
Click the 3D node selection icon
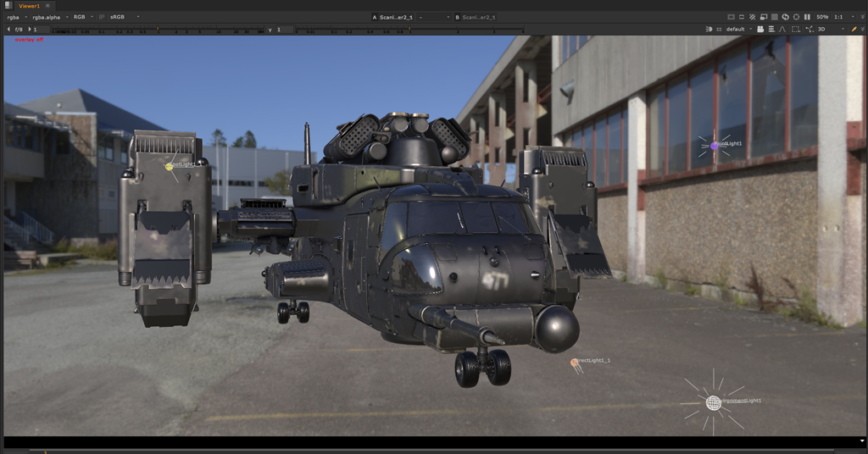coord(810,30)
